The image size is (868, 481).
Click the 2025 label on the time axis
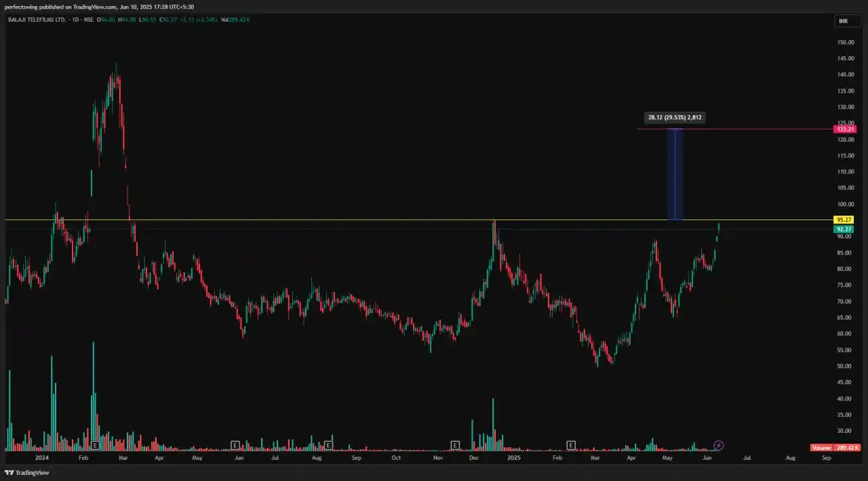tap(514, 458)
